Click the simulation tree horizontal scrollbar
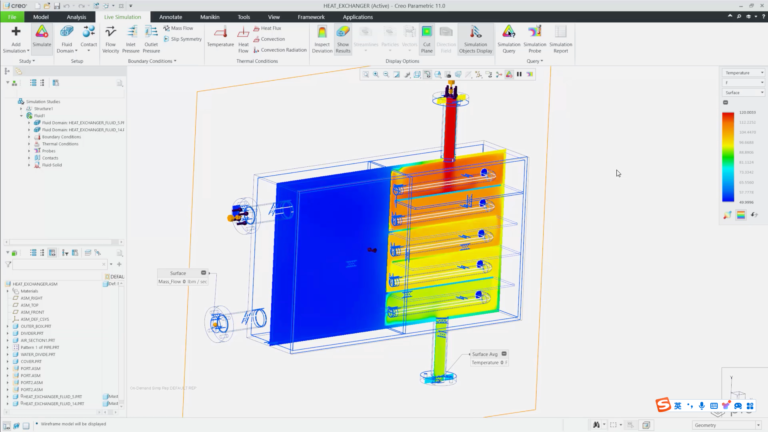Image resolution: width=768 pixels, height=432 pixels. 62,242
